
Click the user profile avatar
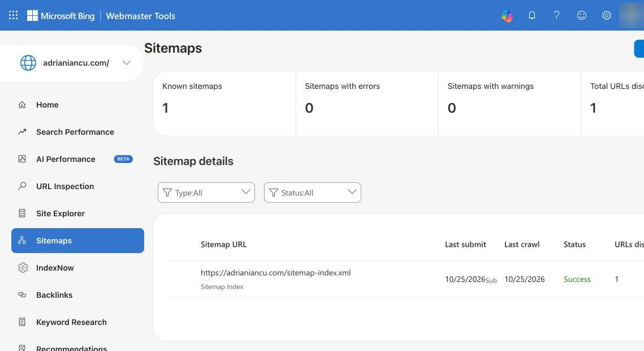click(631, 16)
